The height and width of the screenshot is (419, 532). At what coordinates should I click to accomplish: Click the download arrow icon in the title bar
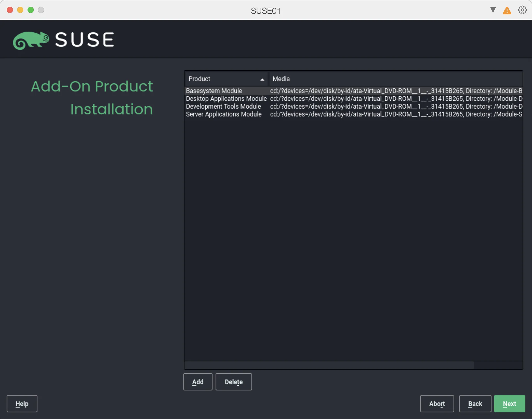[492, 10]
